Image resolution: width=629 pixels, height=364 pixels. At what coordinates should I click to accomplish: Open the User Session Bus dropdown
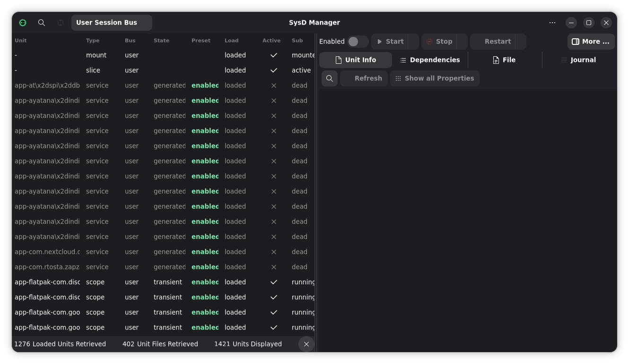tap(112, 23)
